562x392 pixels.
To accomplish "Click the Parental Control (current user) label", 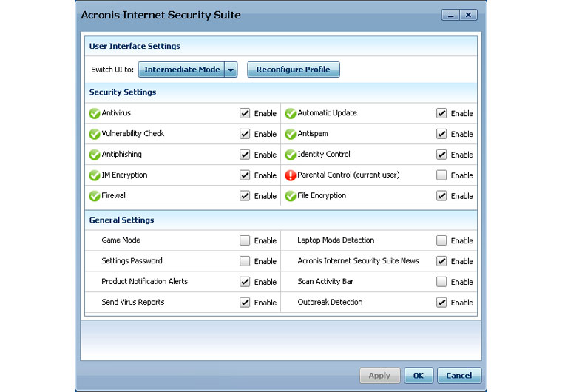I will 348,175.
